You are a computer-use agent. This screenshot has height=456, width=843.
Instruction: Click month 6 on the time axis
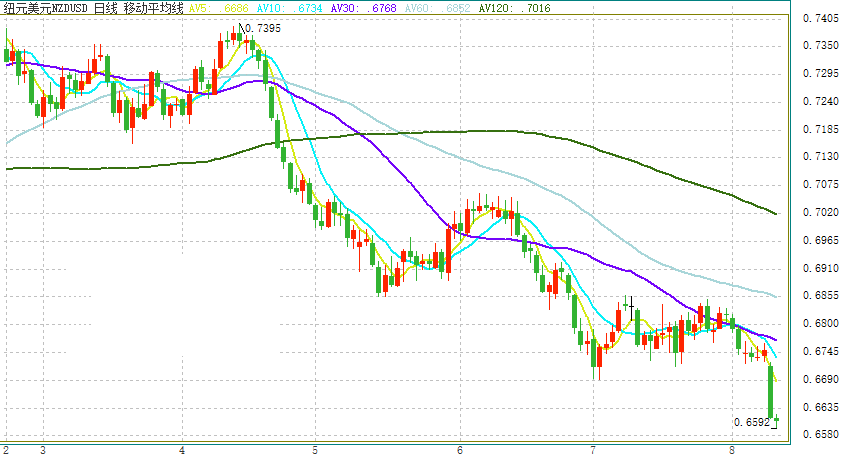[x=459, y=449]
